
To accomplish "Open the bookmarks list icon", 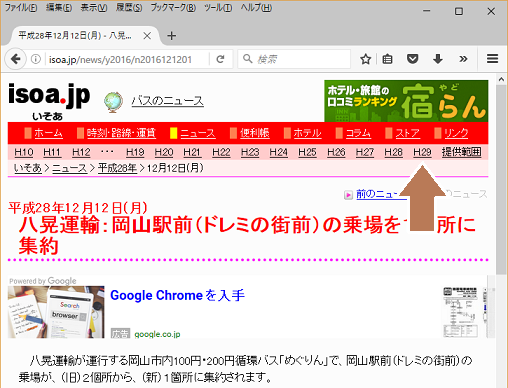I will [387, 59].
